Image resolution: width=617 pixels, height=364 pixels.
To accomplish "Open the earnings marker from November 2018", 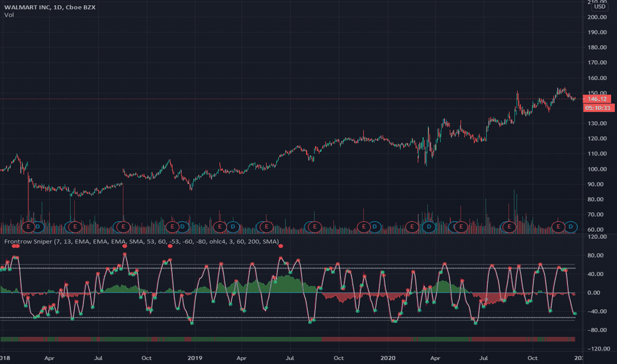I will (172, 226).
